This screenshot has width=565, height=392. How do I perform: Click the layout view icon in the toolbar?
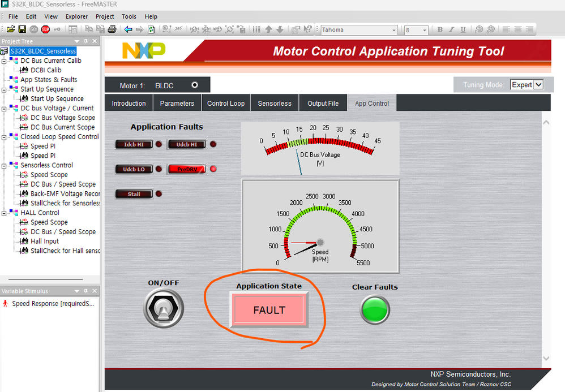[x=73, y=29]
